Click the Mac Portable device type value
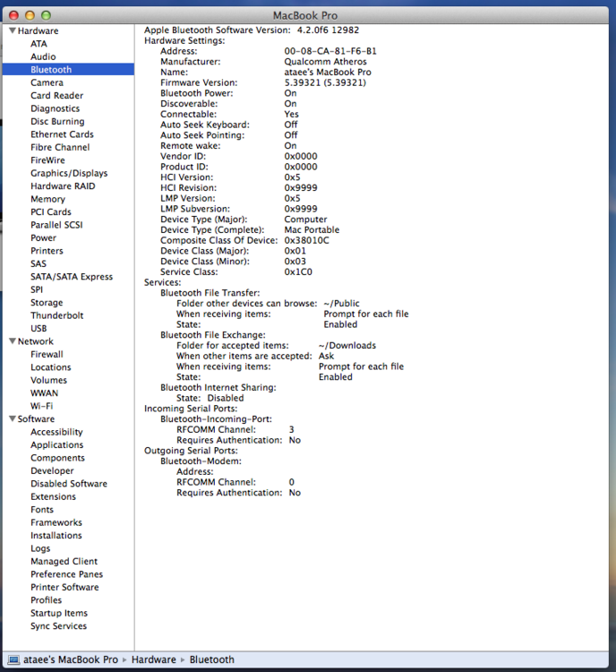Screen dimensions: 616x672 (x=312, y=229)
